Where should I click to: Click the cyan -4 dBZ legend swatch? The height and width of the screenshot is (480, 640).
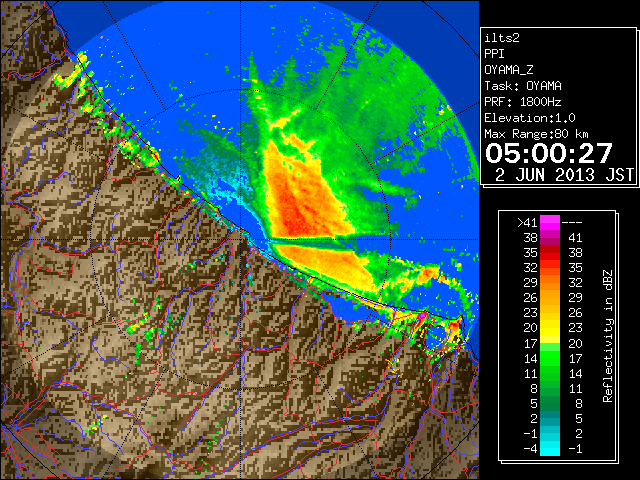point(550,449)
